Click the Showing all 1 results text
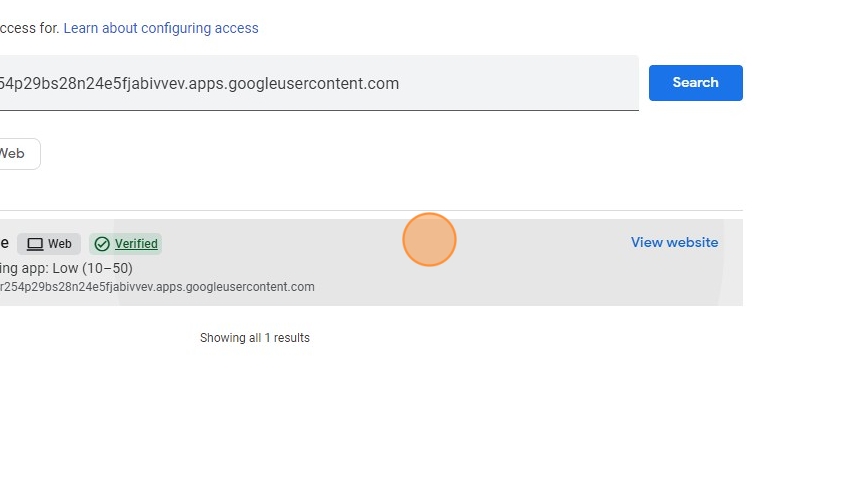 [x=255, y=338]
